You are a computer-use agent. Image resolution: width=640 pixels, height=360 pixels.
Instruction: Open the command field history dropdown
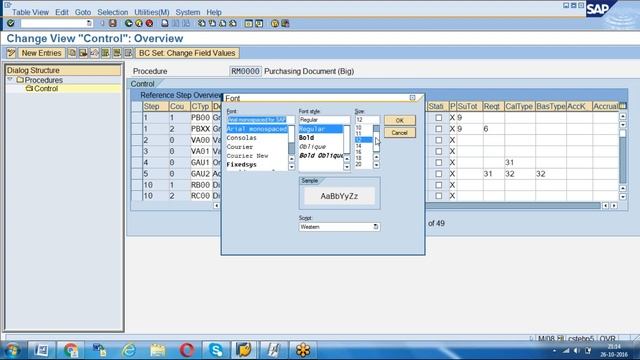click(89, 23)
